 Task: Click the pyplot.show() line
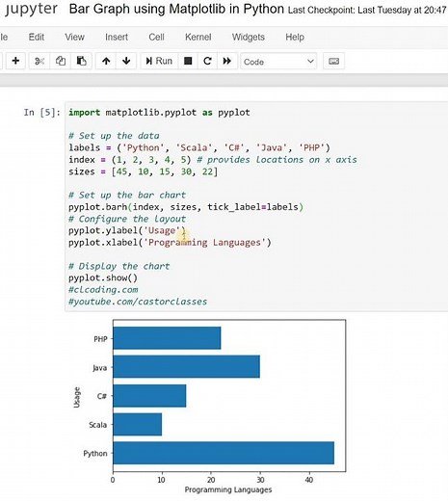pos(103,277)
